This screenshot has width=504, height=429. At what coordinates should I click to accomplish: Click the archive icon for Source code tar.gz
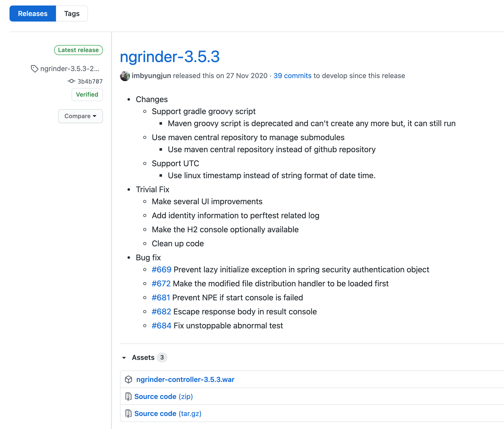click(x=128, y=413)
